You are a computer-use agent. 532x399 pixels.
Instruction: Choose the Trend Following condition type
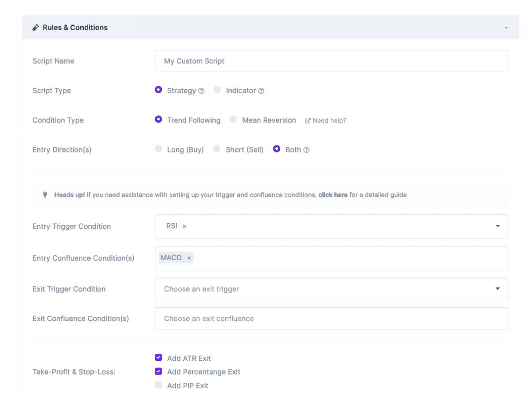click(158, 120)
